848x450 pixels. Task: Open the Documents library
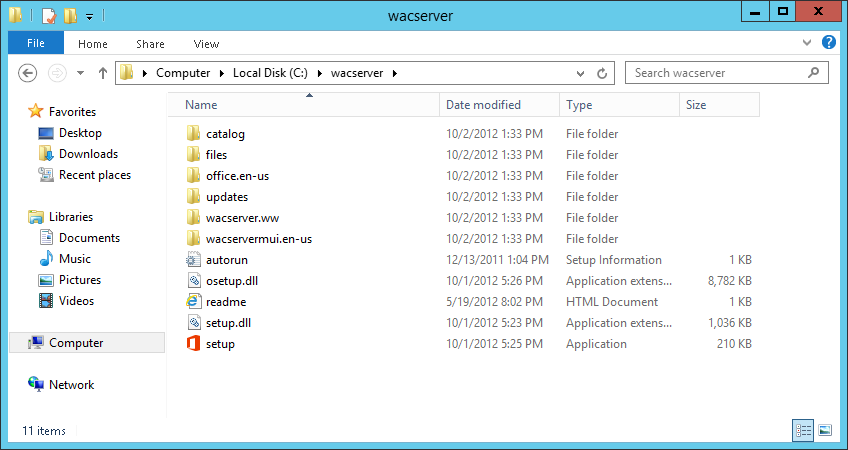89,237
